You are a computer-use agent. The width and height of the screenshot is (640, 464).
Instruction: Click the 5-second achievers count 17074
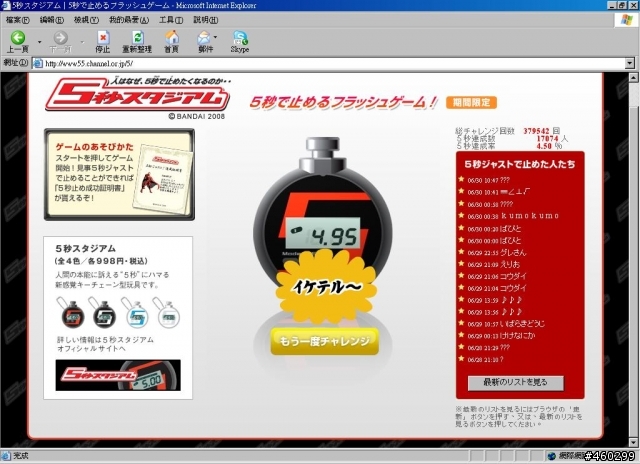[x=547, y=139]
